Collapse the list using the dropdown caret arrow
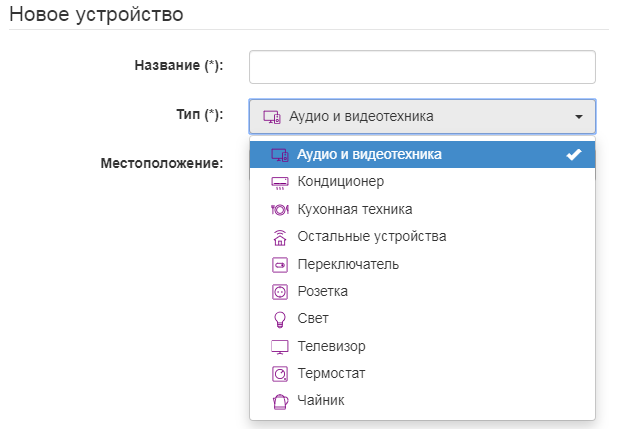 (578, 117)
